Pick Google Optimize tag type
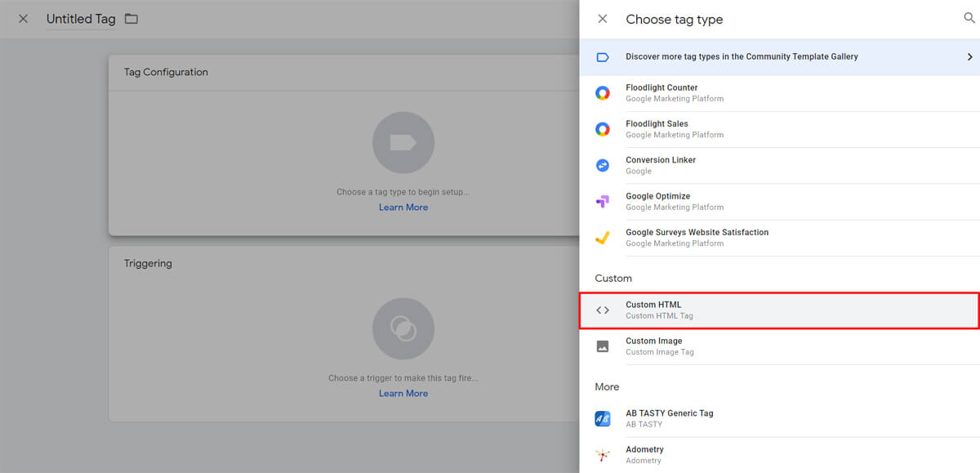This screenshot has width=980, height=473. tap(780, 201)
